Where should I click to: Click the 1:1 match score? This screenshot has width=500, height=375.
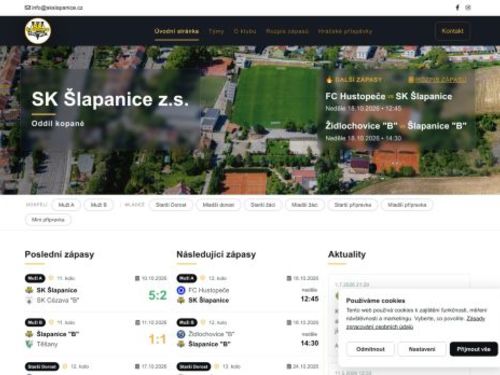click(x=157, y=339)
